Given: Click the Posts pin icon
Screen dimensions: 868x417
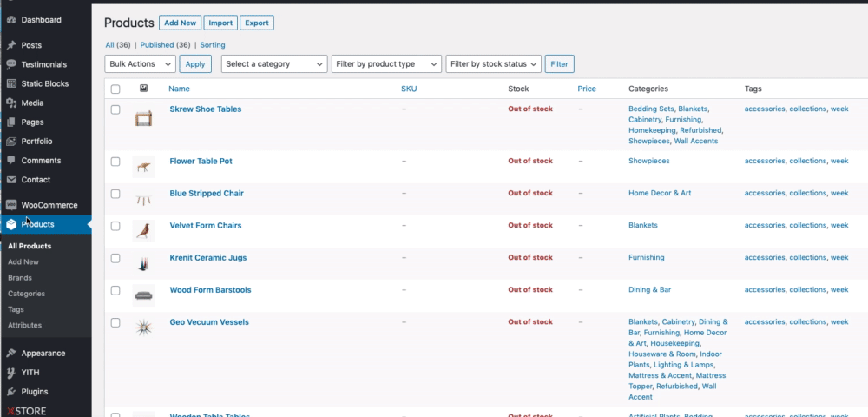Looking at the screenshot, I should point(11,45).
